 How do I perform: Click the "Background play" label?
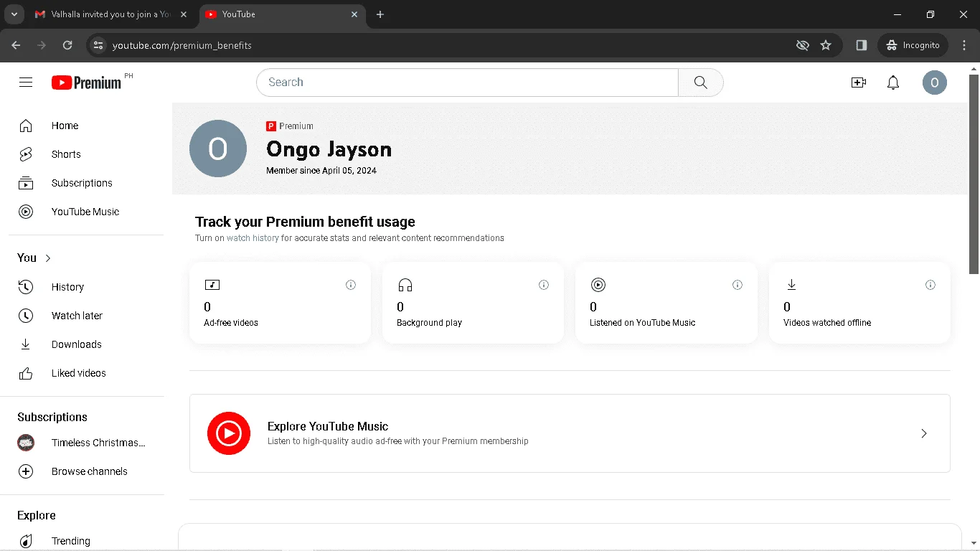[429, 323]
